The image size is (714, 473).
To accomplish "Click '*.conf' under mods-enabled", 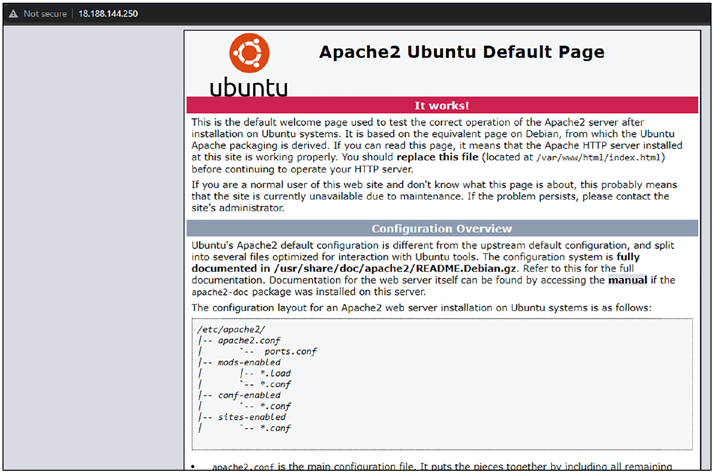I will click(x=275, y=384).
